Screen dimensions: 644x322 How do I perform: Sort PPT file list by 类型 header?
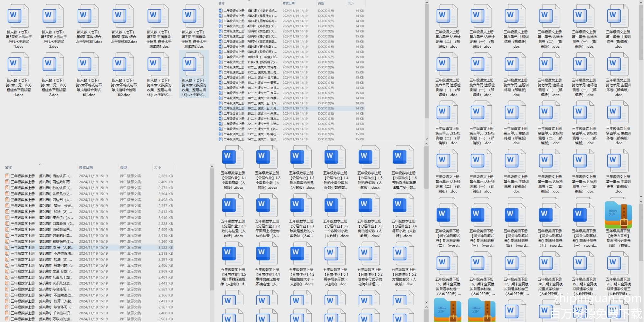tap(123, 167)
